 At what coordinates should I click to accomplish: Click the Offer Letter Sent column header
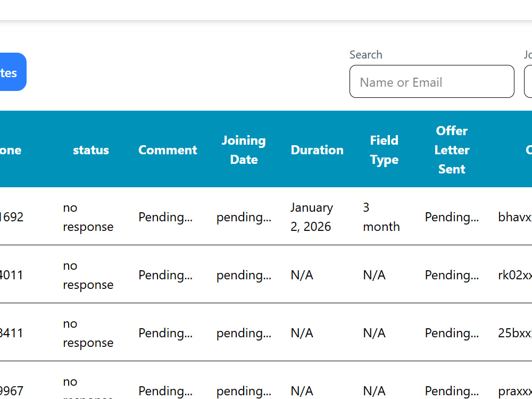click(452, 150)
